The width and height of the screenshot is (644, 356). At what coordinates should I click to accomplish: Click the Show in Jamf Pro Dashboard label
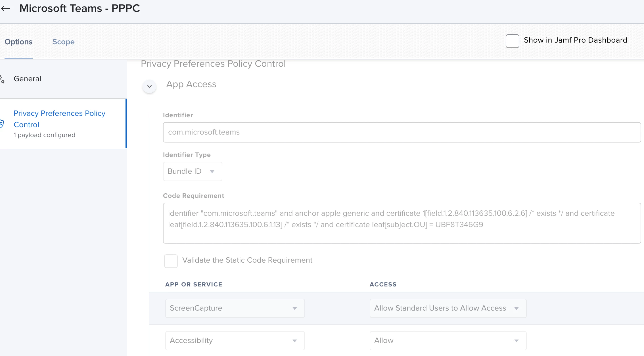point(575,40)
